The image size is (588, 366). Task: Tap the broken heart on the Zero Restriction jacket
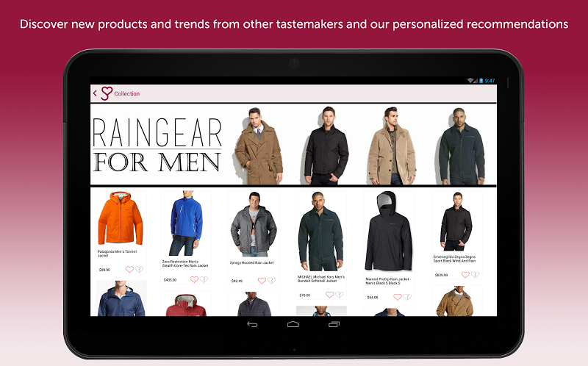(x=204, y=279)
